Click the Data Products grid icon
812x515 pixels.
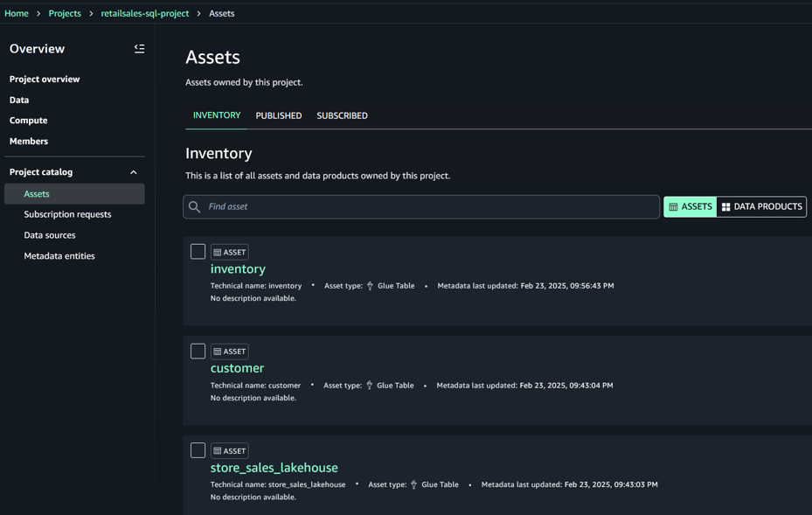point(725,207)
